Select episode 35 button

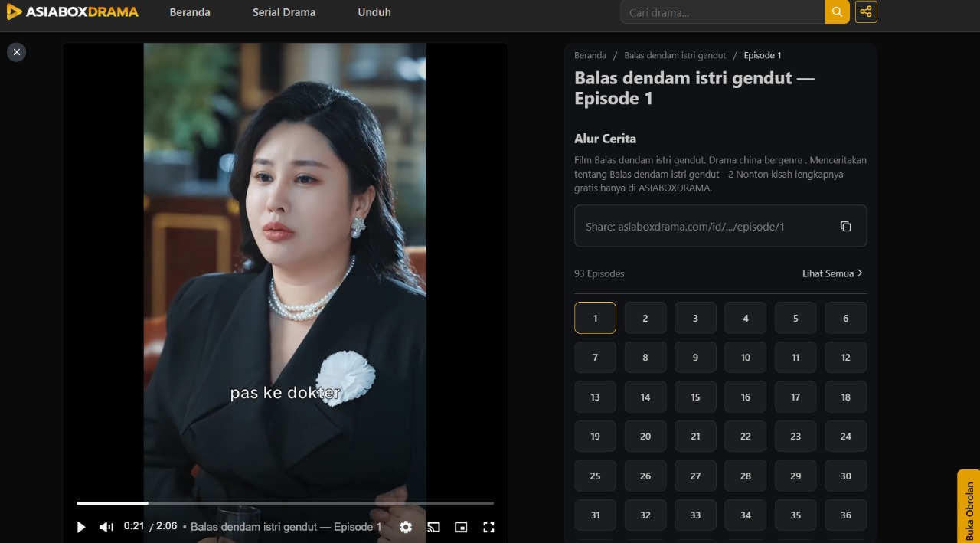(795, 515)
